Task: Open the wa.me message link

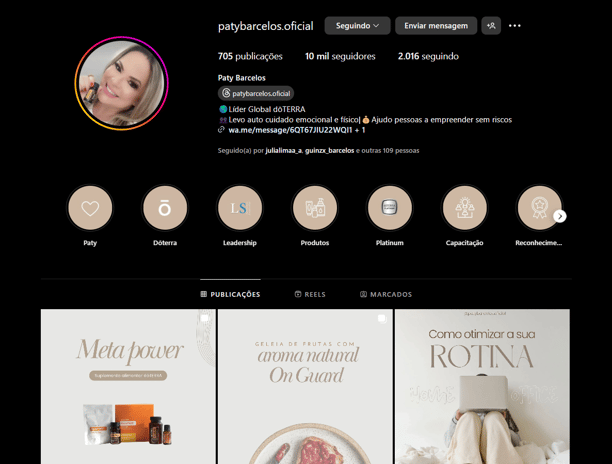Action: click(x=297, y=130)
